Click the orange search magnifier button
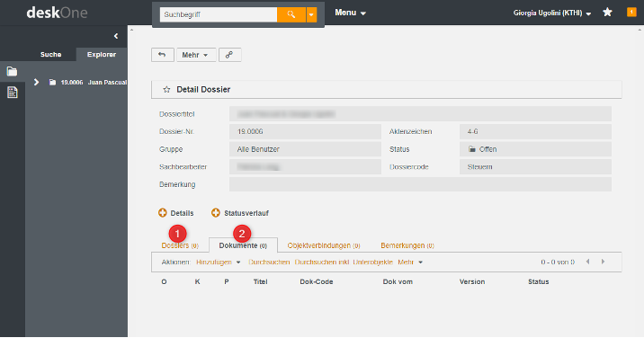The height and width of the screenshot is (338, 644). coord(291,14)
